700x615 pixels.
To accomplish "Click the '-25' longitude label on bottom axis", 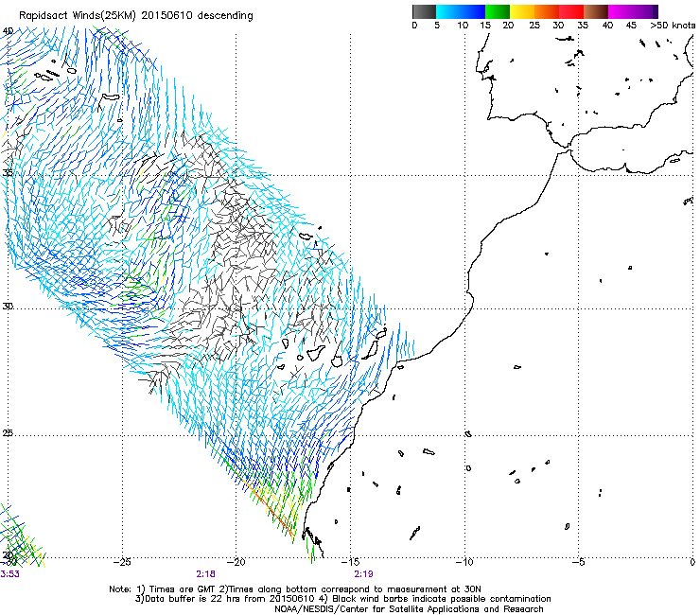I will (x=122, y=562).
